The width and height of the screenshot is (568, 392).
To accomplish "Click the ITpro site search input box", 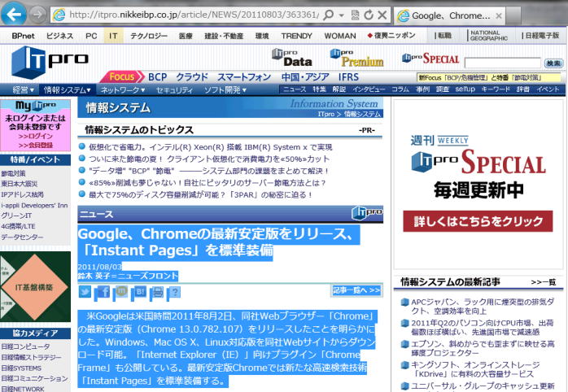I will (502, 63).
